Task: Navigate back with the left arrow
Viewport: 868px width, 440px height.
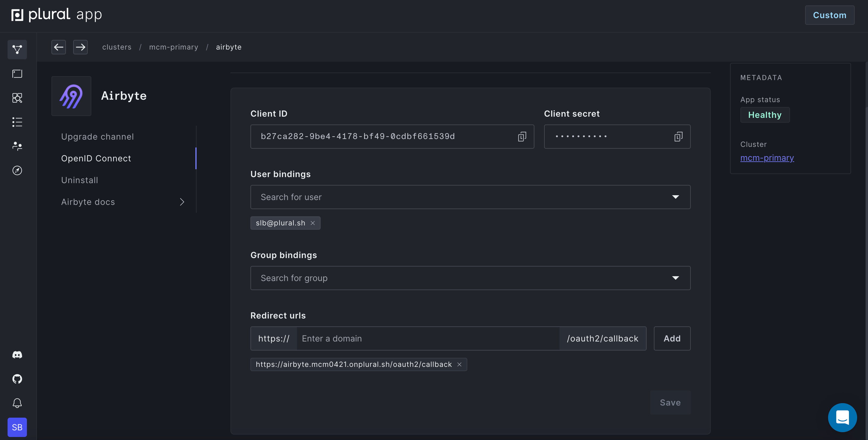Action: coord(59,47)
